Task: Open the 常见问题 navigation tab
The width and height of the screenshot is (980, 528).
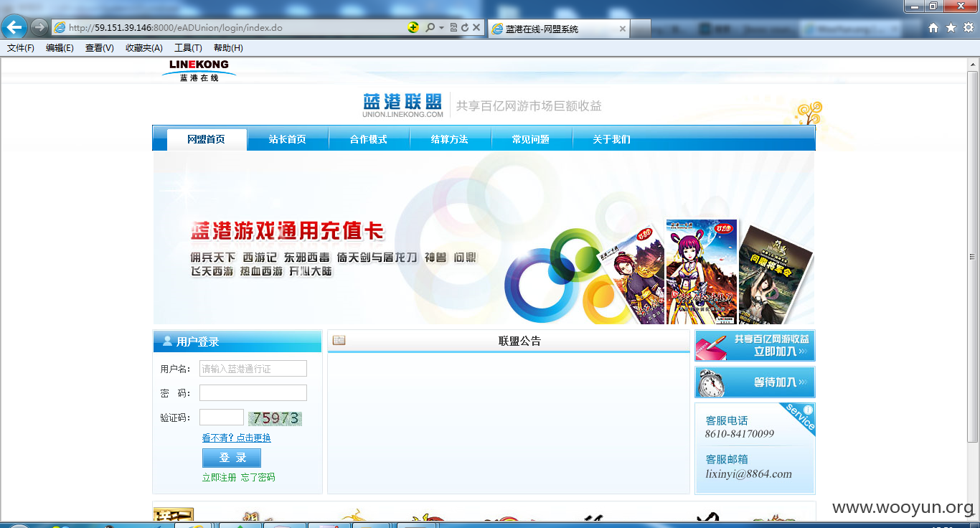Action: click(x=531, y=139)
